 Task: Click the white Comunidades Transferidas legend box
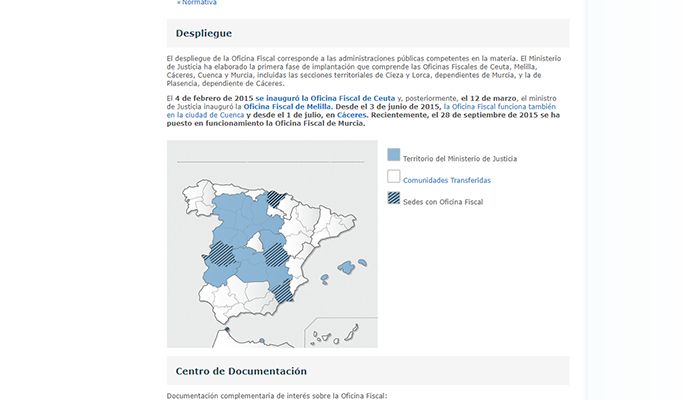(x=393, y=179)
